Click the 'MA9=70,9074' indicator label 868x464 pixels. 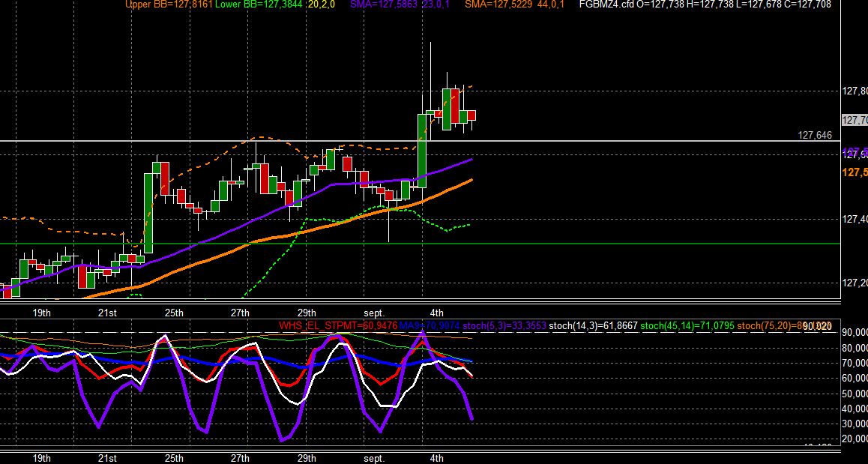(x=430, y=325)
